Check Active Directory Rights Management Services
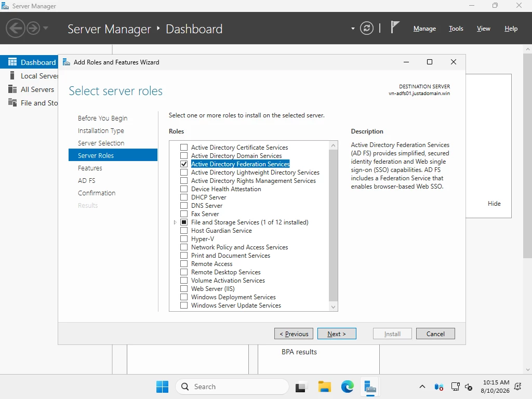This screenshot has width=532, height=399. click(184, 180)
